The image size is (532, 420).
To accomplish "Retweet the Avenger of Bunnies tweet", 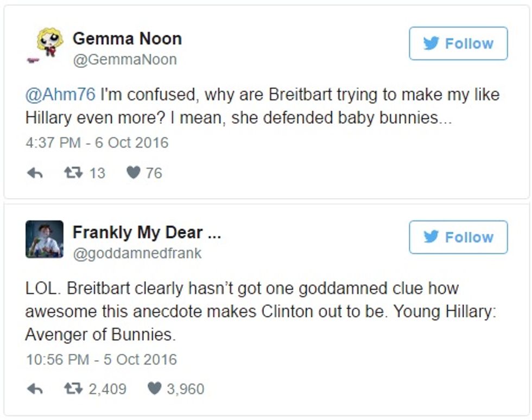I will pyautogui.click(x=74, y=389).
